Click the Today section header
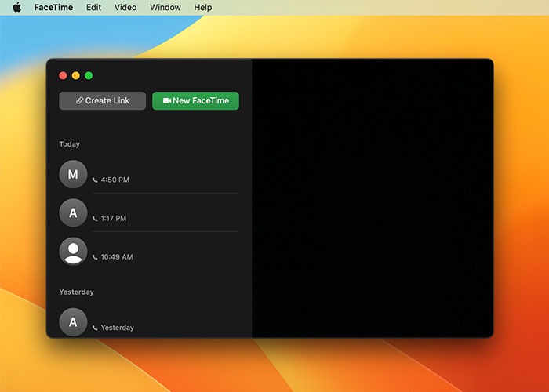Image resolution: width=549 pixels, height=392 pixels. [69, 144]
